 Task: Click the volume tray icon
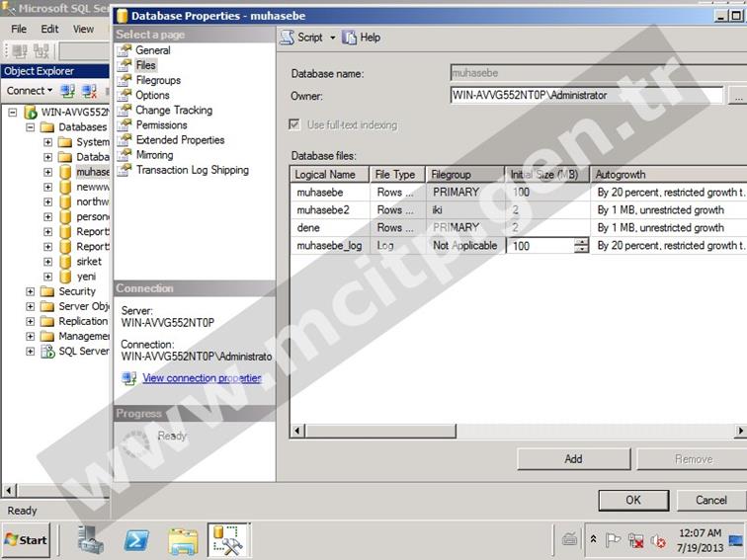click(658, 541)
